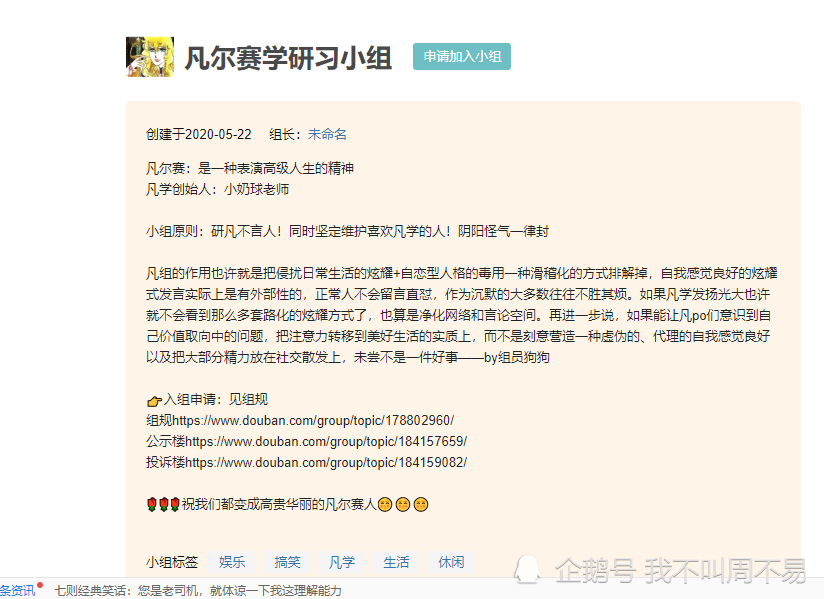Click the 凡尔赛学研习小组 group title
824x599 pixels.
288,58
